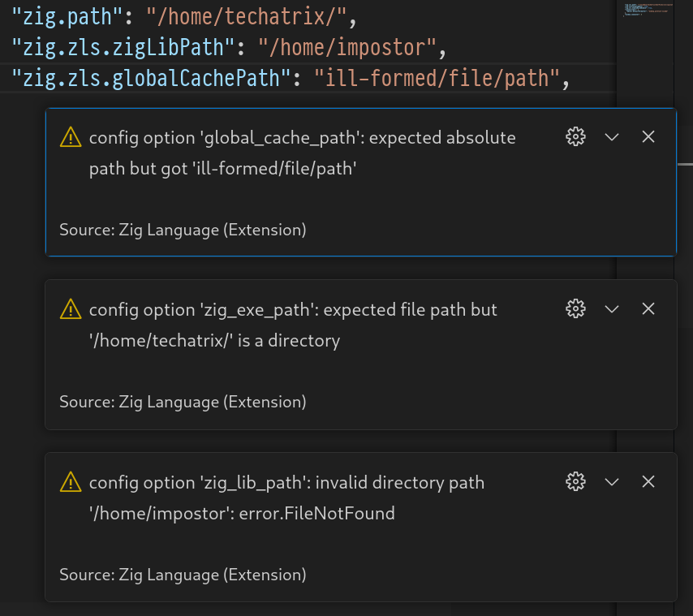The image size is (693, 616).
Task: Click the "/home/impostor" string value in editor
Action: (x=347, y=47)
